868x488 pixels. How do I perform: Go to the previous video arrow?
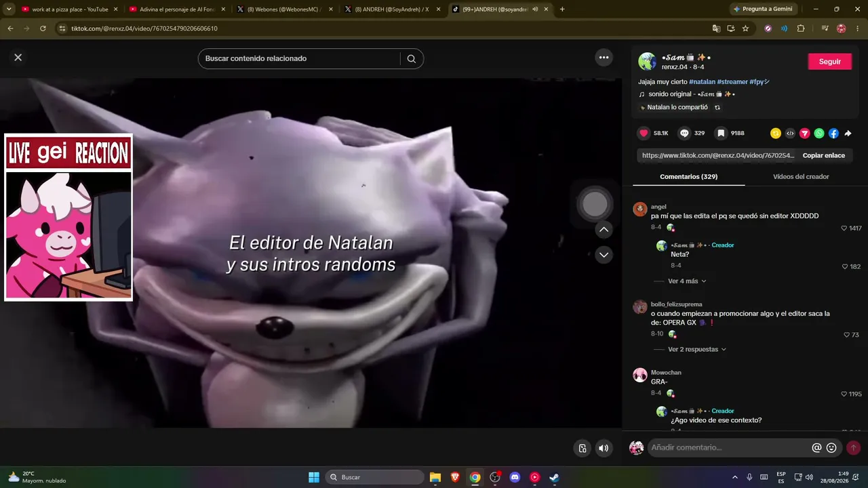point(604,230)
